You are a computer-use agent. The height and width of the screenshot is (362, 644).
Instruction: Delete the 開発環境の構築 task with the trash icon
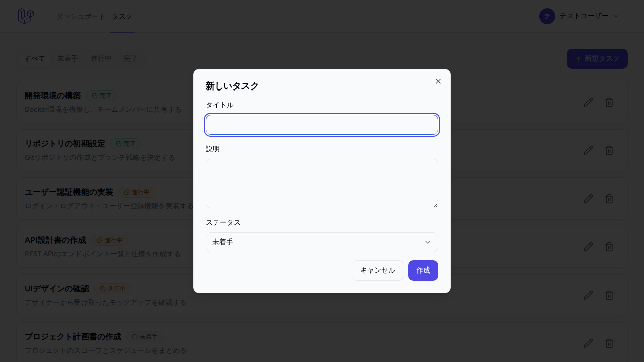tap(609, 102)
